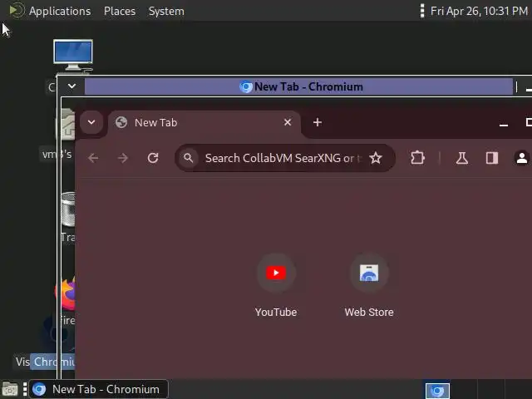
Task: Switch to workspace with Chromium thumbnail
Action: [437, 390]
